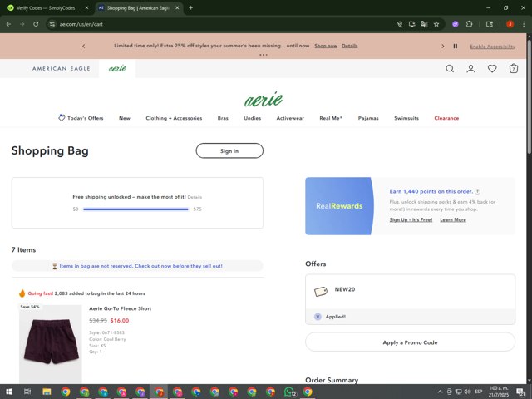Open Task View on the taskbar
The image size is (532, 399).
[x=27, y=392]
